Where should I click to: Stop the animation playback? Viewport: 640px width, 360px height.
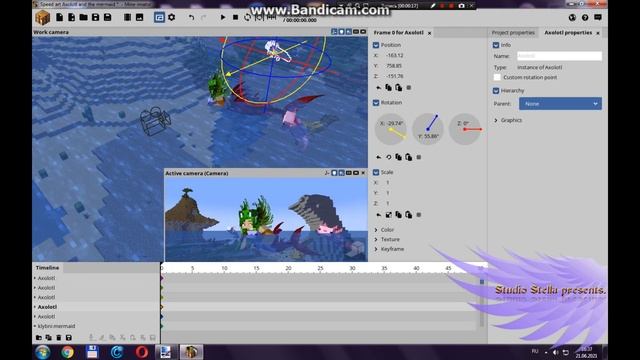235,18
